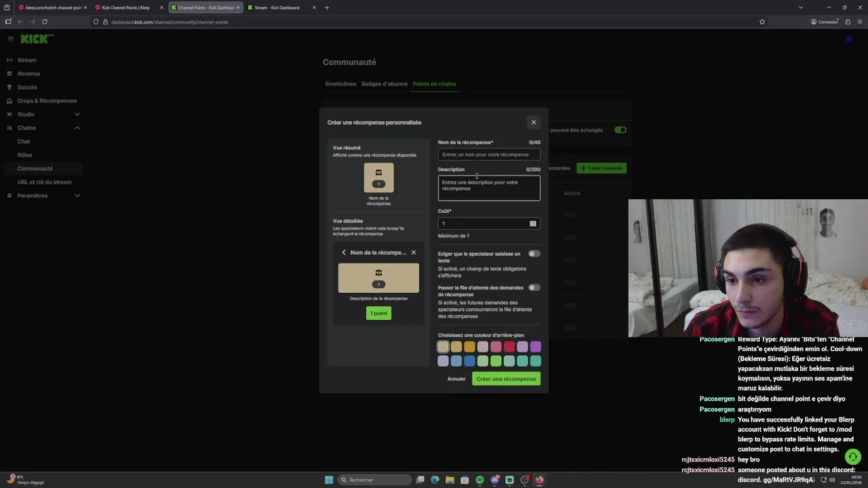Choose the orange-gold color swatch
The width and height of the screenshot is (868, 488).
469,347
